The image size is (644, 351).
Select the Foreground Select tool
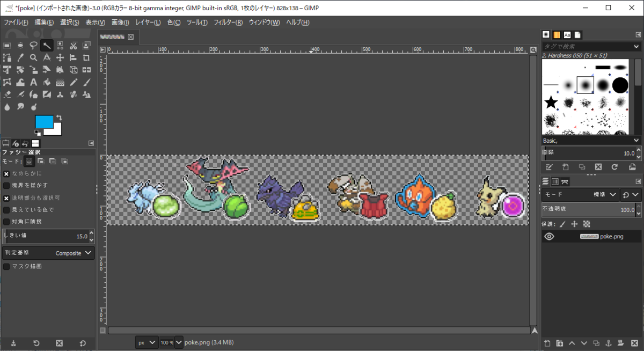click(86, 46)
